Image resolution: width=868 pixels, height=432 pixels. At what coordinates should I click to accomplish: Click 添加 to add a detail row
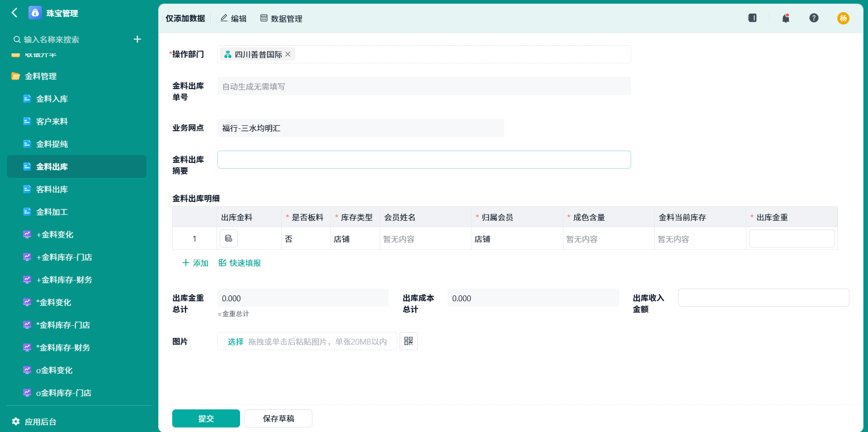195,263
